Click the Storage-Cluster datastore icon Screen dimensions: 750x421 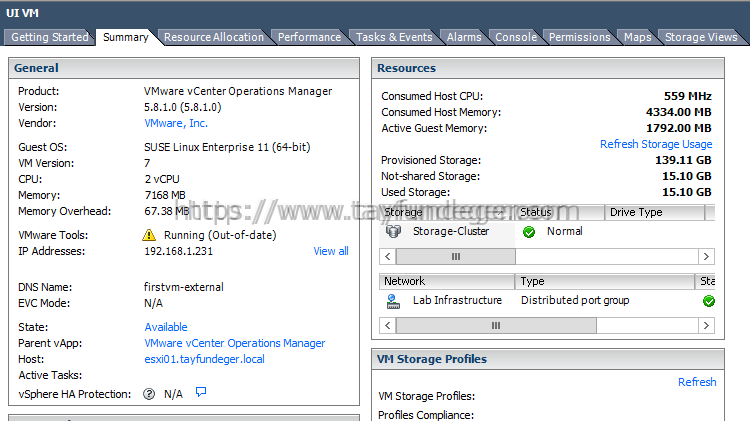(x=393, y=232)
